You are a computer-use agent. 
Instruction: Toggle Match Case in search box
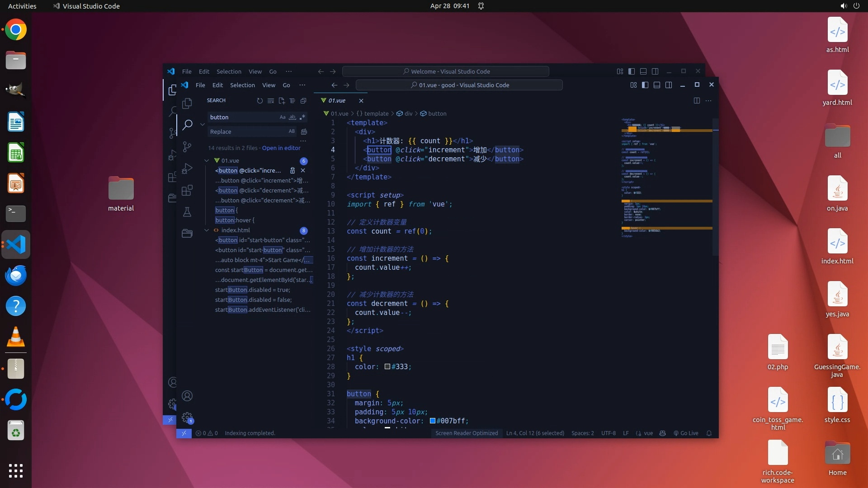point(283,117)
